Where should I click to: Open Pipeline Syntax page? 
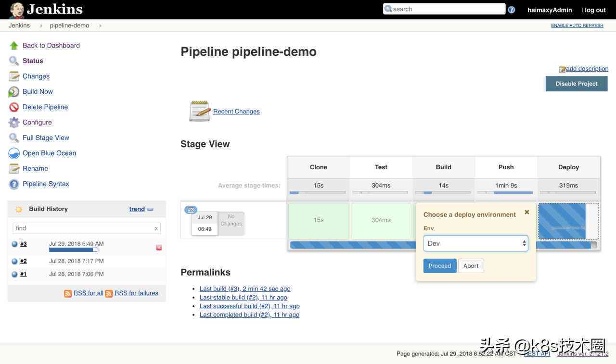click(46, 184)
